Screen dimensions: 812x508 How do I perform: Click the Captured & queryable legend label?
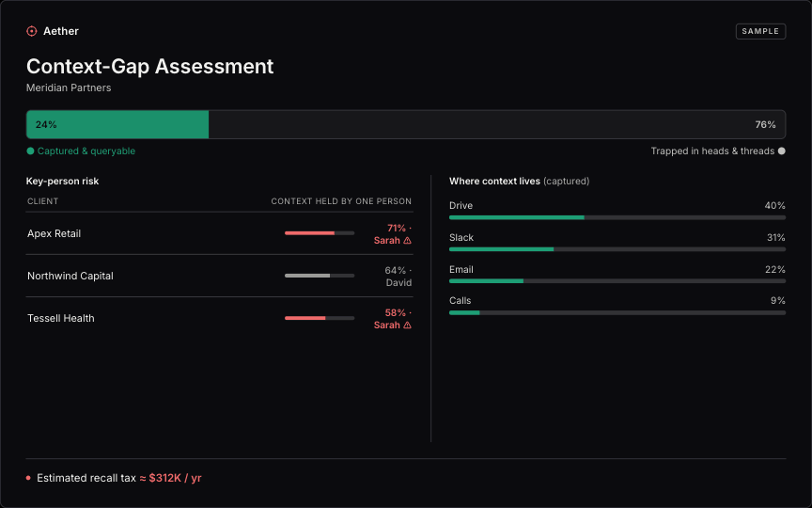point(86,151)
